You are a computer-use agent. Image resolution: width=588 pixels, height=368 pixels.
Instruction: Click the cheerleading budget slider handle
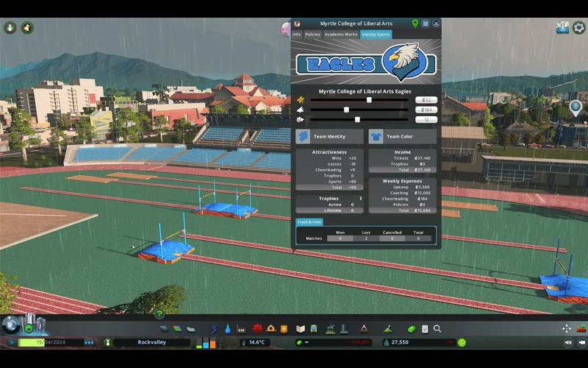pos(357,119)
